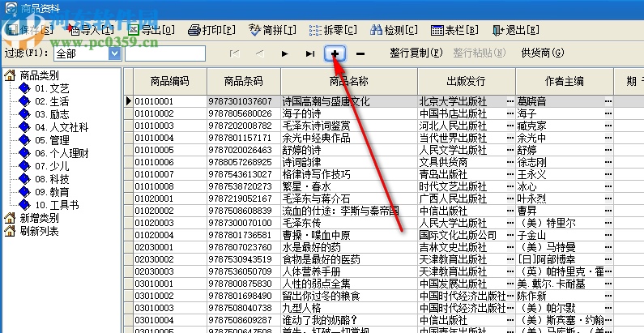Click 整行粘贴(N) button
The height and width of the screenshot is (333, 644).
click(480, 53)
